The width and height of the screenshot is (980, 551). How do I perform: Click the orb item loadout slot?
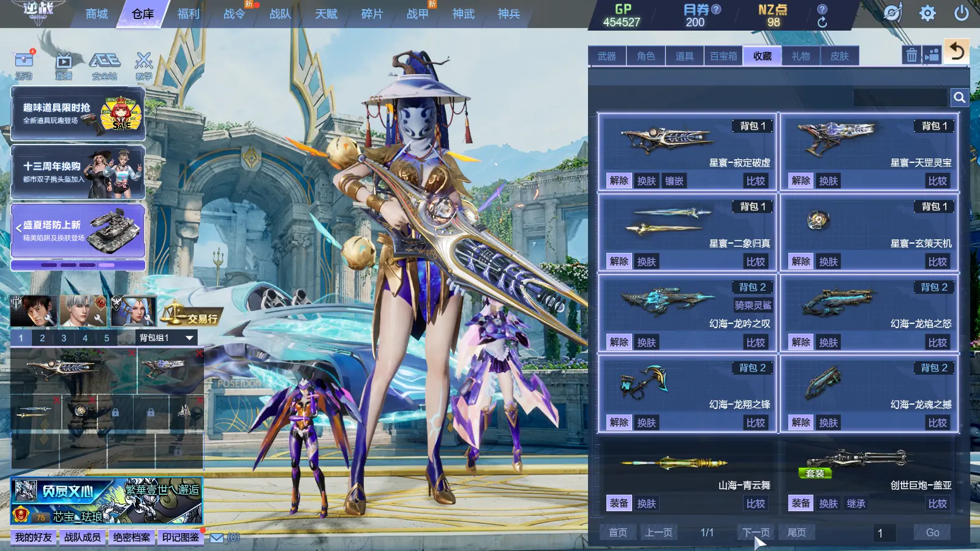pyautogui.click(x=80, y=411)
